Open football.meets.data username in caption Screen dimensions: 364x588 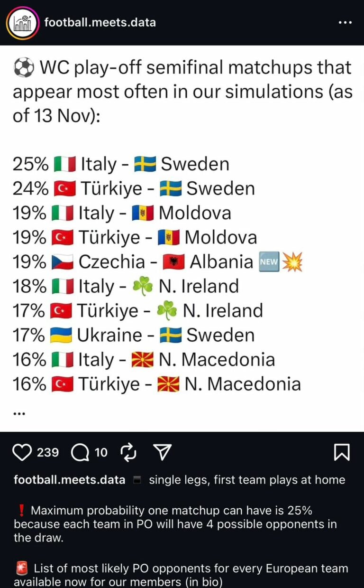[69, 480]
